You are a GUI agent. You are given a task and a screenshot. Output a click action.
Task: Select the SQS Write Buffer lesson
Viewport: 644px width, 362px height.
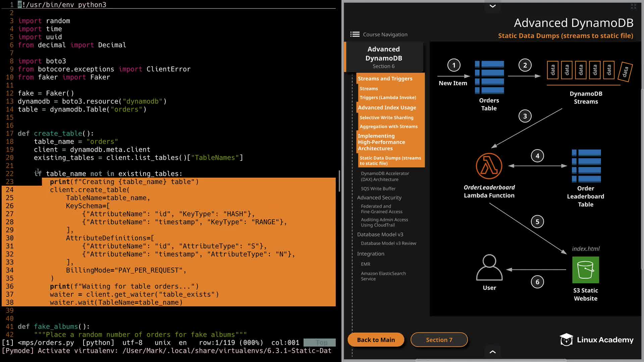[378, 189]
